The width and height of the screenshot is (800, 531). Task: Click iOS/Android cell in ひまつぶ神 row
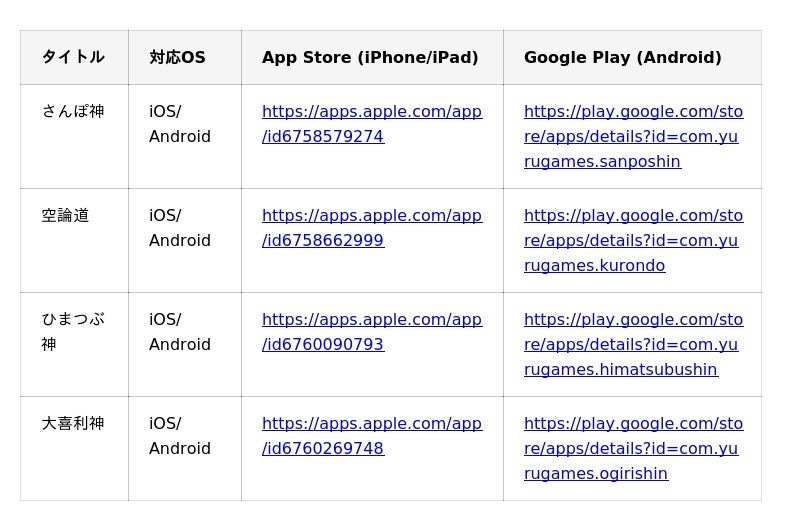(x=180, y=332)
